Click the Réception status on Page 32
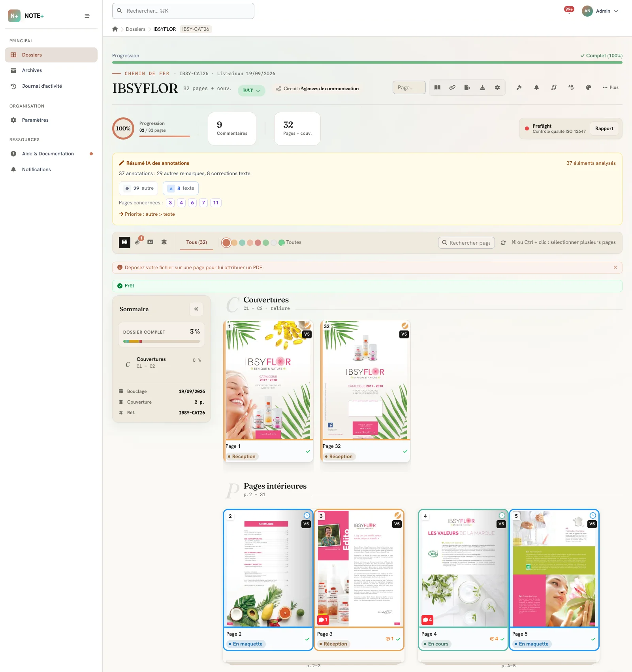The height and width of the screenshot is (672, 632). pyautogui.click(x=339, y=457)
